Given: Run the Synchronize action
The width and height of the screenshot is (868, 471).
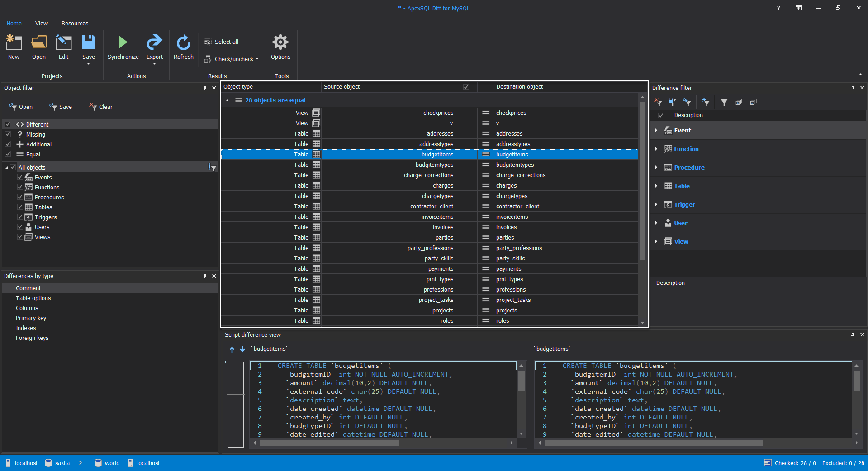Looking at the screenshot, I should (x=123, y=47).
